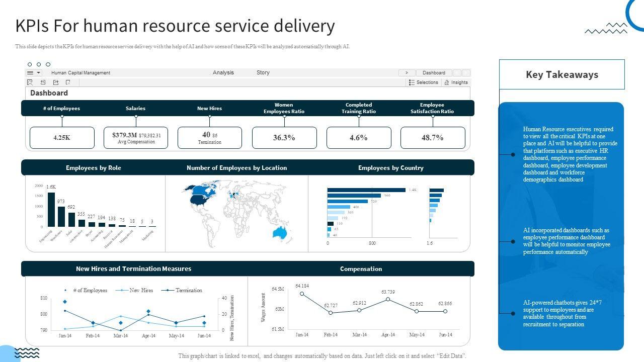The image size is (644, 362).
Task: Click the next sheet arrow button
Action: coord(407,73)
